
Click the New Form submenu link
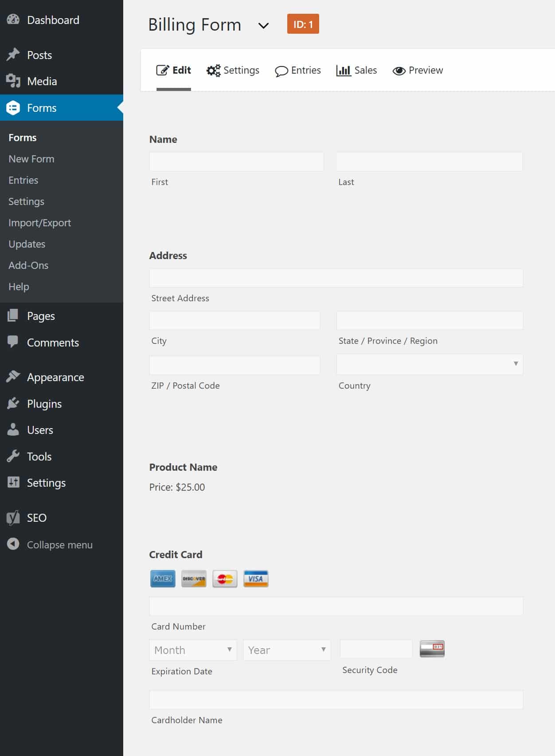coord(31,159)
